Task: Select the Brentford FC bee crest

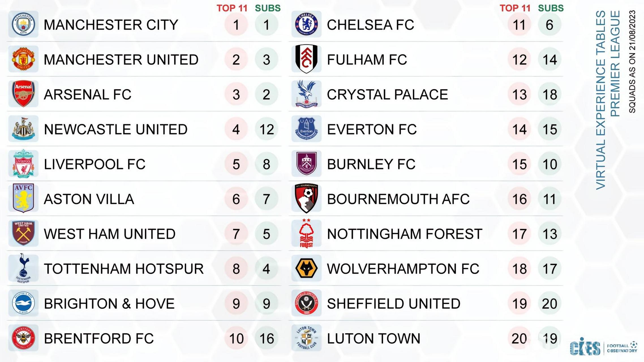Action: point(23,338)
